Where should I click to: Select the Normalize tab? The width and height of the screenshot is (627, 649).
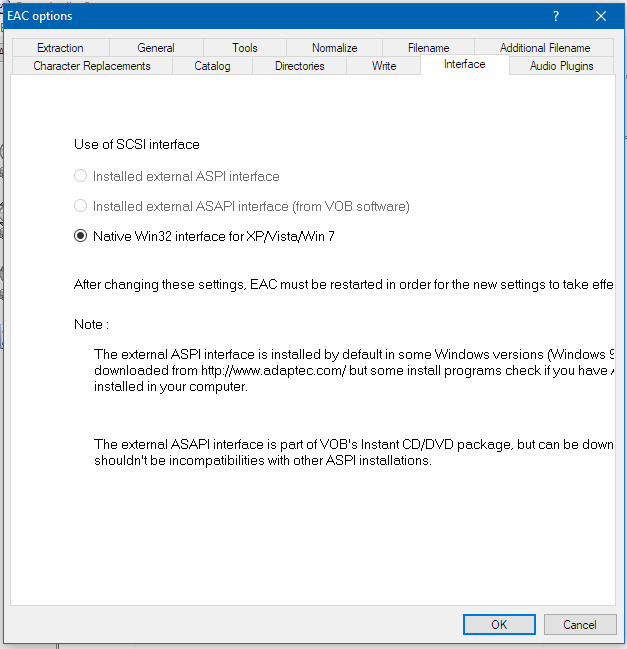point(334,48)
